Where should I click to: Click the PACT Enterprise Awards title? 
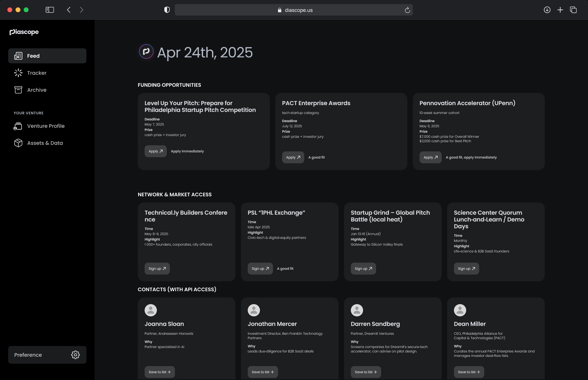click(316, 103)
